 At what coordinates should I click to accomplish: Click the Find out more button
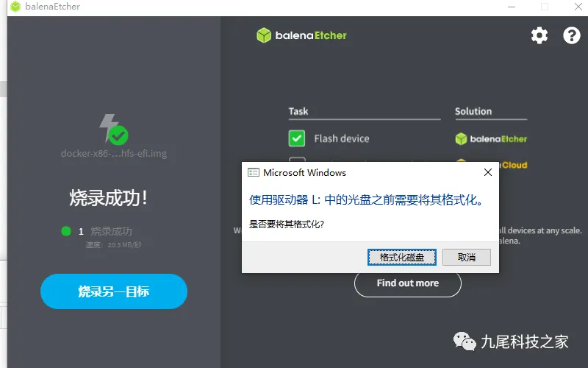(407, 283)
